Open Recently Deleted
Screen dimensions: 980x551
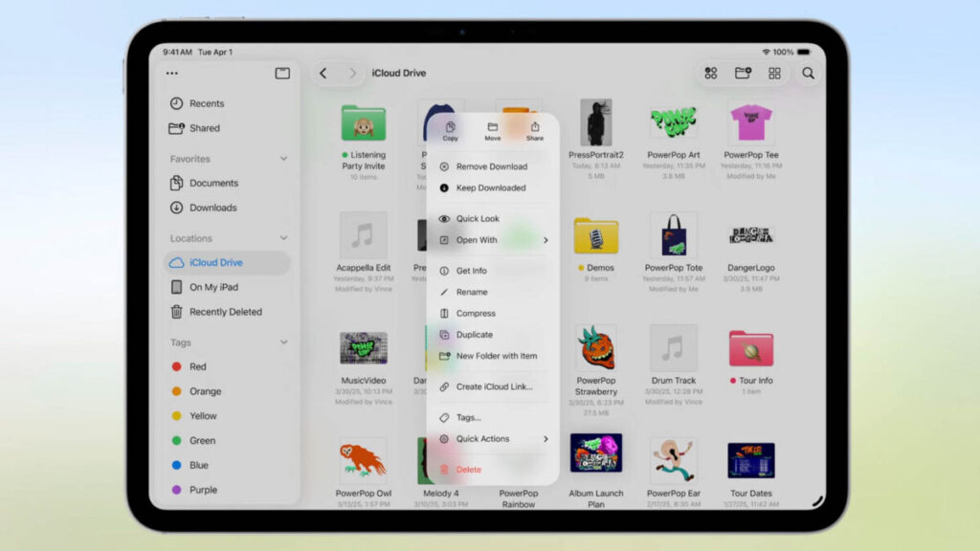coord(228,312)
